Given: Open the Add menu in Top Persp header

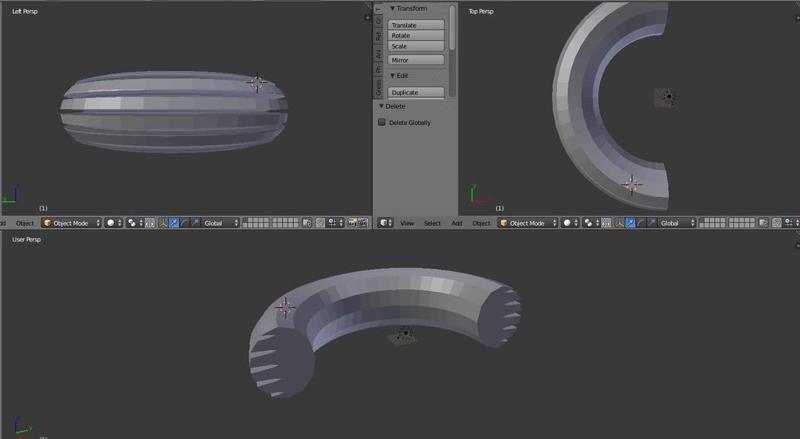Looking at the screenshot, I should tap(457, 223).
